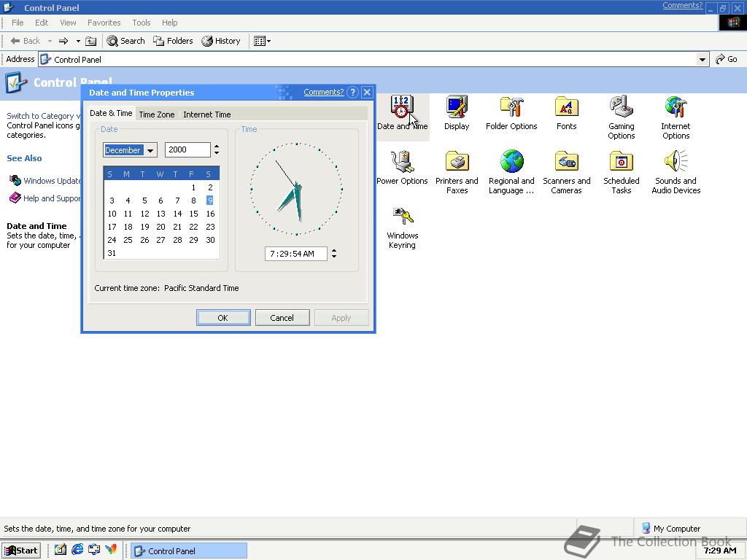This screenshot has height=560, width=747.
Task: Click the Start button
Action: pyautogui.click(x=21, y=551)
